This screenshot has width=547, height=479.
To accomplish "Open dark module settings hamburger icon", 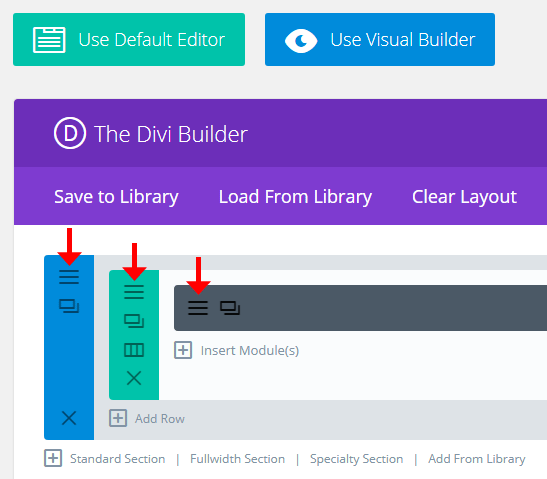I will (198, 308).
